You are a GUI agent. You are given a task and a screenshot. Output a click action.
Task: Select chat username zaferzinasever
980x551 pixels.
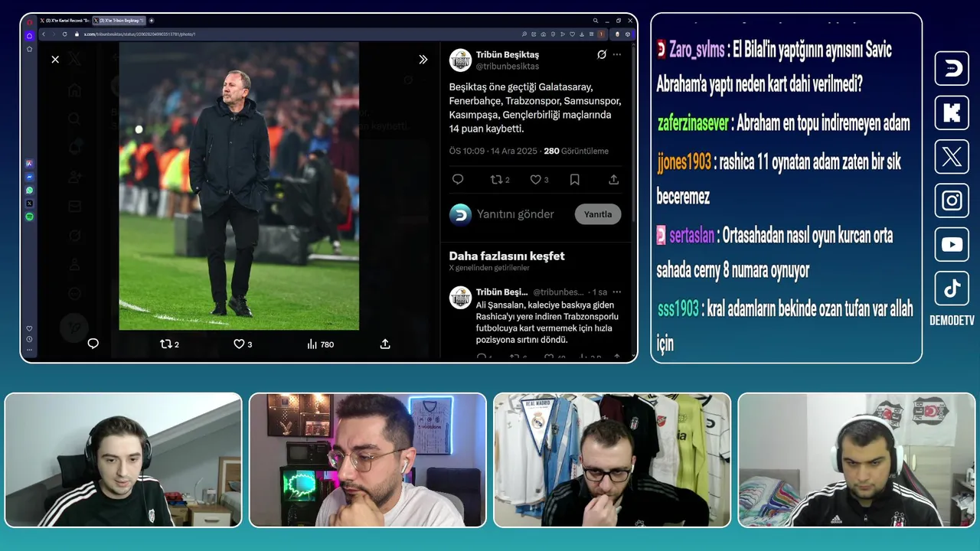click(x=694, y=122)
